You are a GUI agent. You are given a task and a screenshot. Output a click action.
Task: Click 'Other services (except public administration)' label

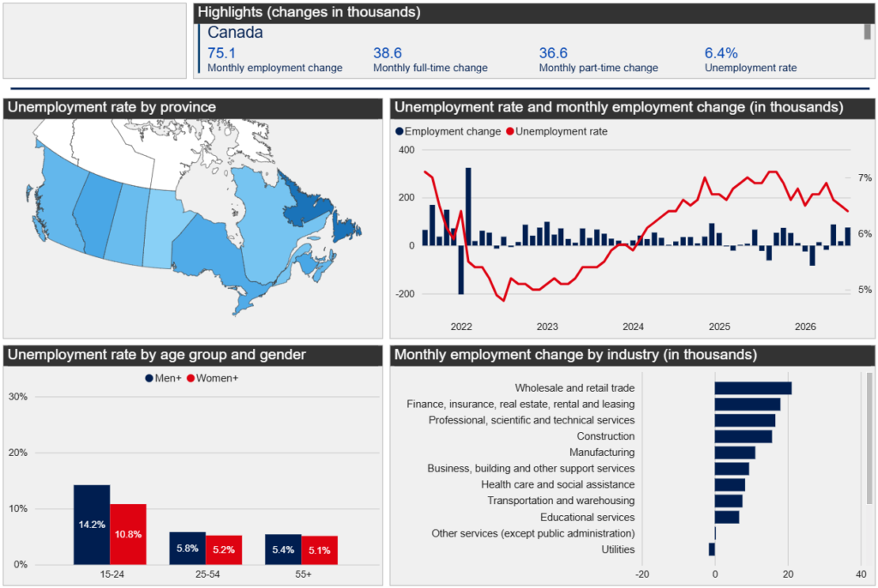coord(533,534)
